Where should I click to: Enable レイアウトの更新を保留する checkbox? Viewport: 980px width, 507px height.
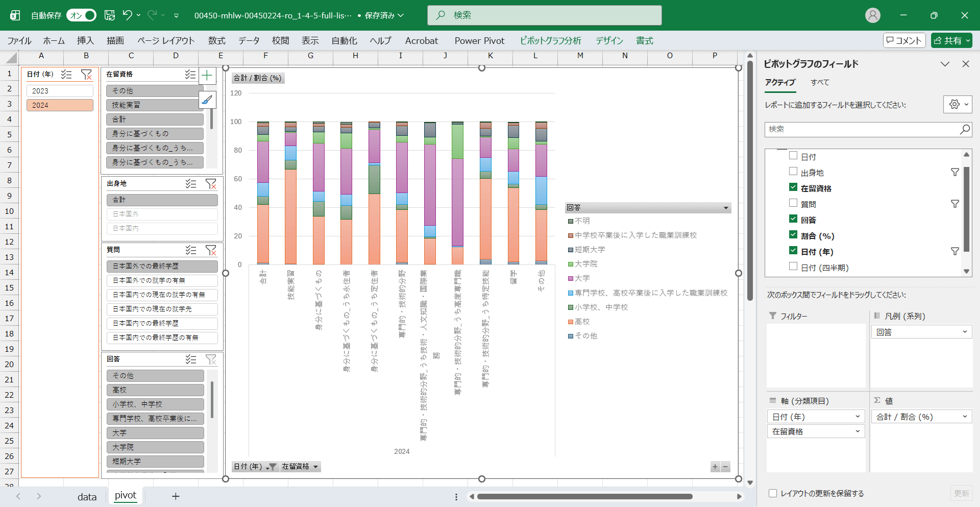pyautogui.click(x=773, y=493)
